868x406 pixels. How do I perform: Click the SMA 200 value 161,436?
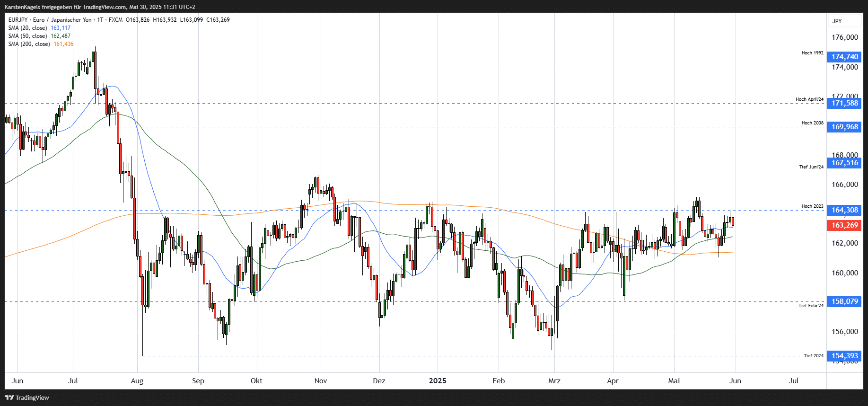63,44
